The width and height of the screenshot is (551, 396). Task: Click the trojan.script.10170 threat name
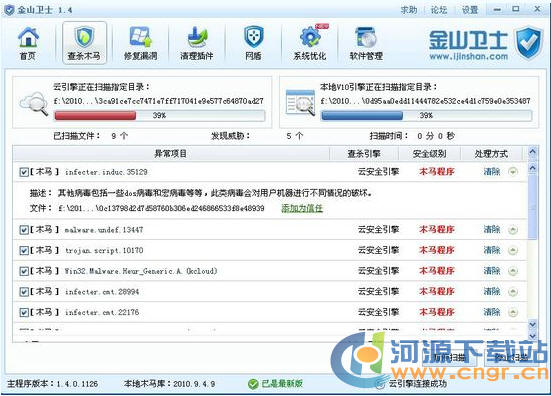104,251
